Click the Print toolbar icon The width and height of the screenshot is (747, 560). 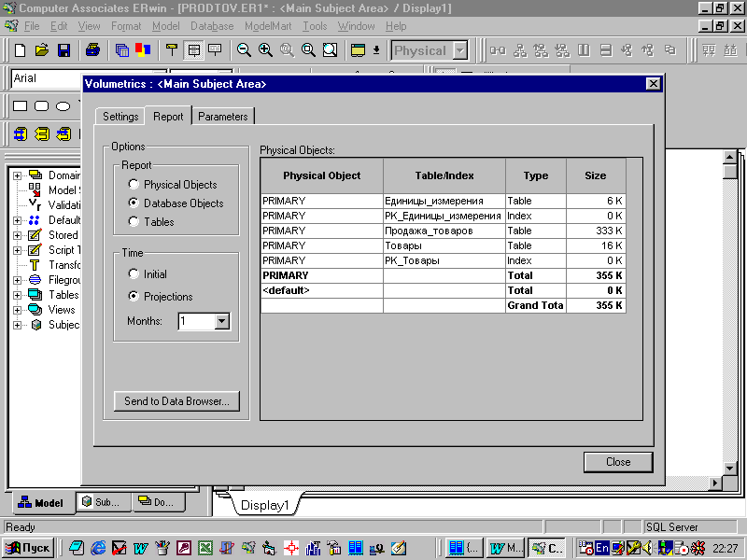tap(92, 50)
